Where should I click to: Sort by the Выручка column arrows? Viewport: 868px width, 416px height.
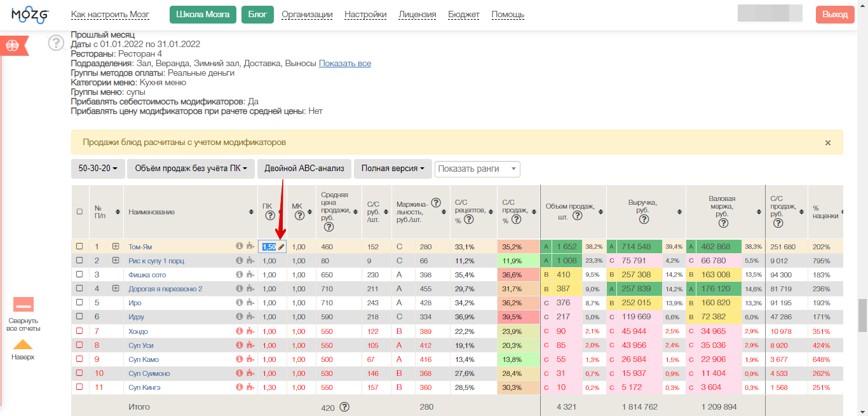click(679, 212)
